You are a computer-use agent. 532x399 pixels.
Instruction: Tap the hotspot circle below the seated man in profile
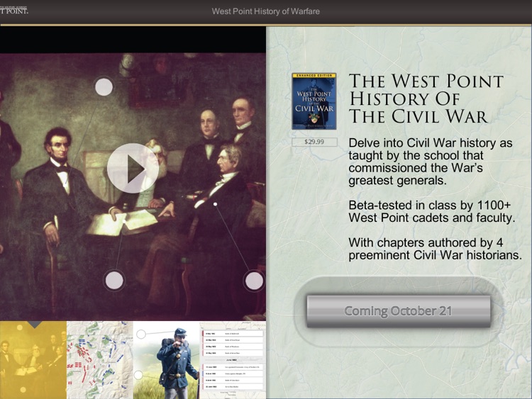click(x=254, y=281)
